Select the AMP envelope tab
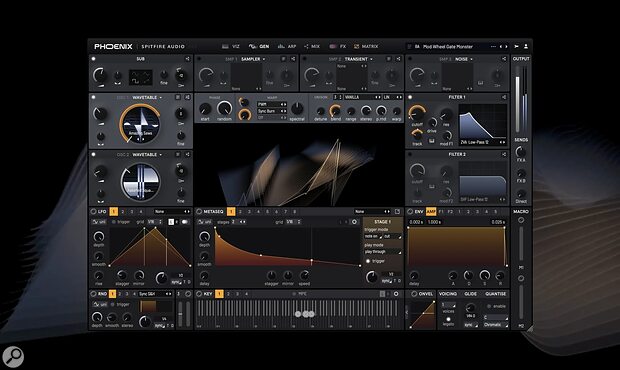The width and height of the screenshot is (620, 370). click(x=431, y=212)
